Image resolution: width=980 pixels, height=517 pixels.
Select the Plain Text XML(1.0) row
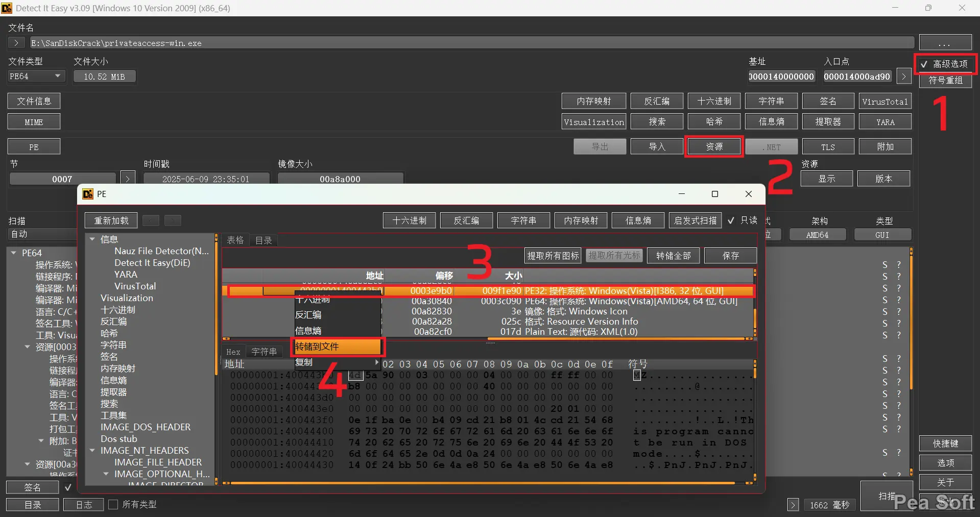488,332
